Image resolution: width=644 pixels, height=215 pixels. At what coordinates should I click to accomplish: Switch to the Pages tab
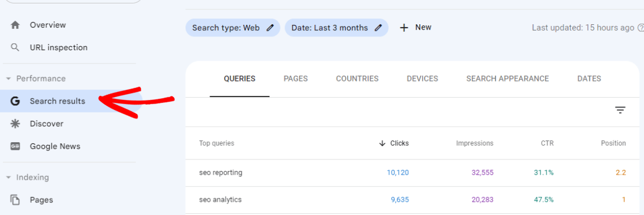tap(295, 79)
